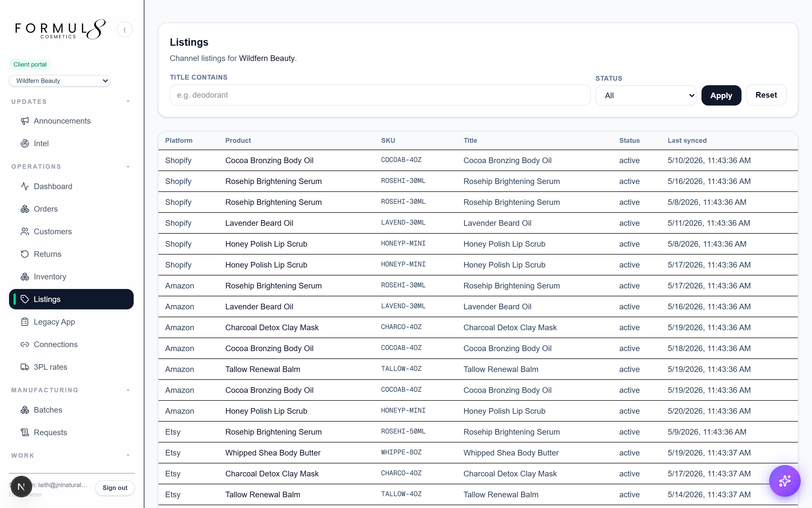Click the Intel target icon

point(25,143)
